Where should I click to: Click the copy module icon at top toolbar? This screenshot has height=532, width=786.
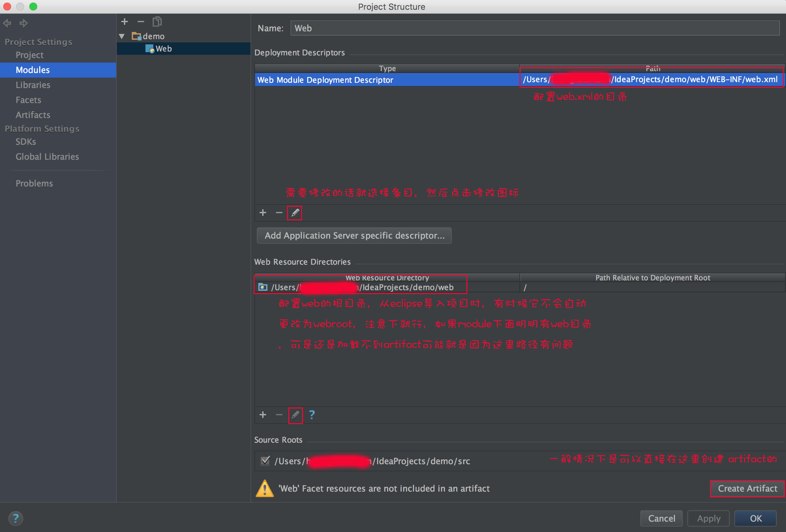(x=156, y=22)
